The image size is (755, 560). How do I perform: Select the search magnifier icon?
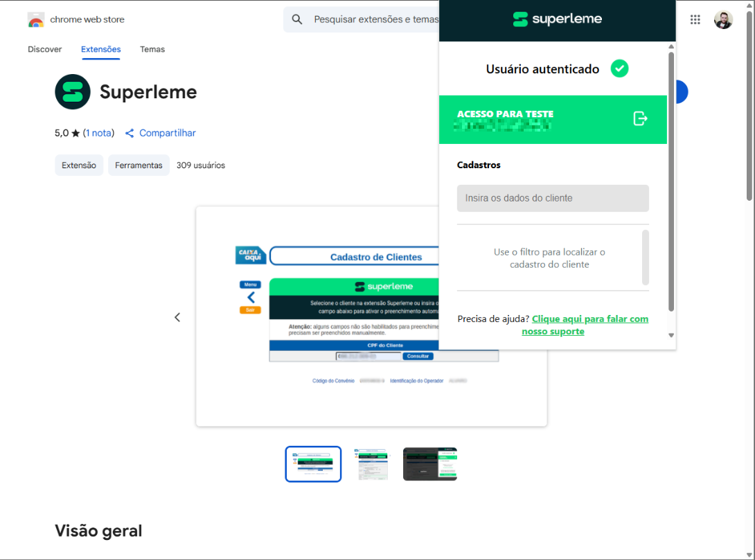click(x=297, y=19)
